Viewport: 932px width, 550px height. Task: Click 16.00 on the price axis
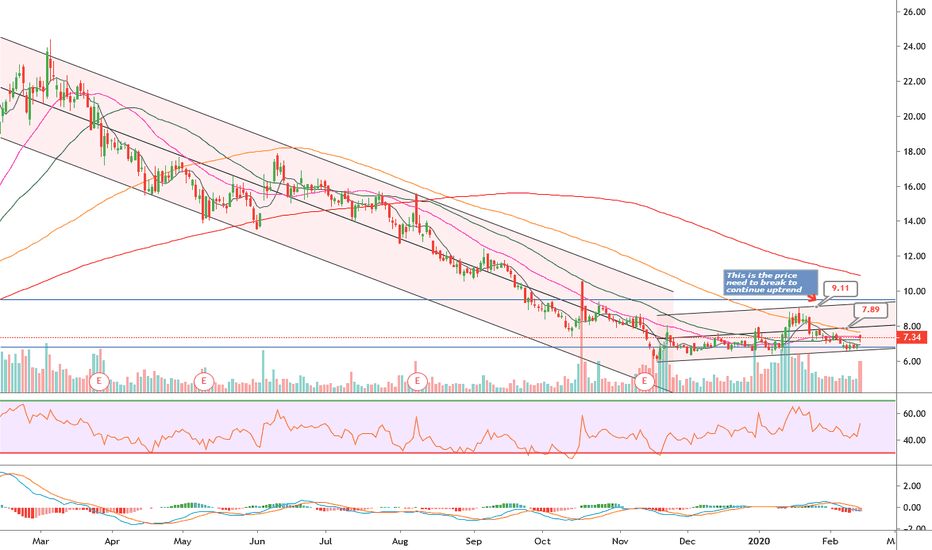pyautogui.click(x=914, y=187)
